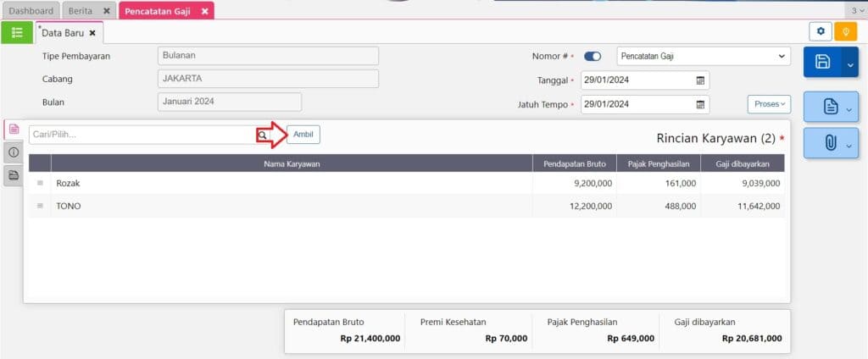
Task: Open the Proses dropdown
Action: coord(768,104)
